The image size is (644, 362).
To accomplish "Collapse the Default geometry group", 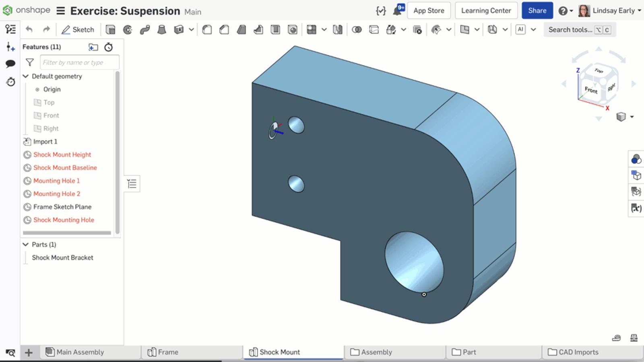I will click(26, 76).
